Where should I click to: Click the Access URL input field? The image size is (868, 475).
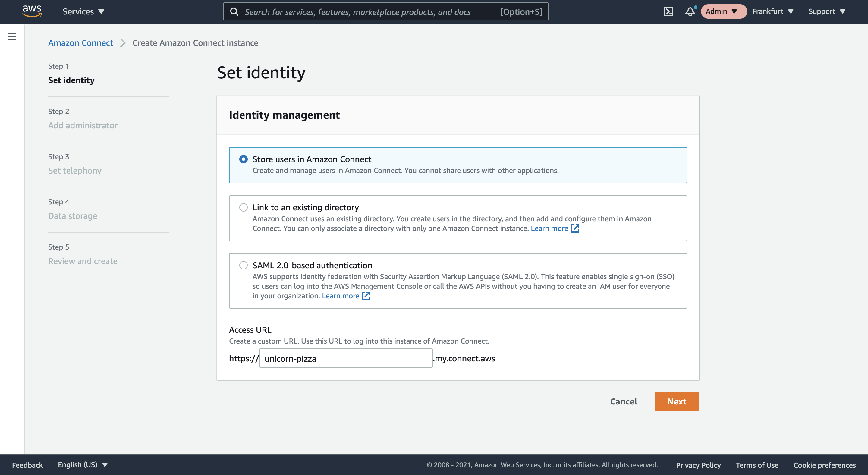click(x=346, y=358)
